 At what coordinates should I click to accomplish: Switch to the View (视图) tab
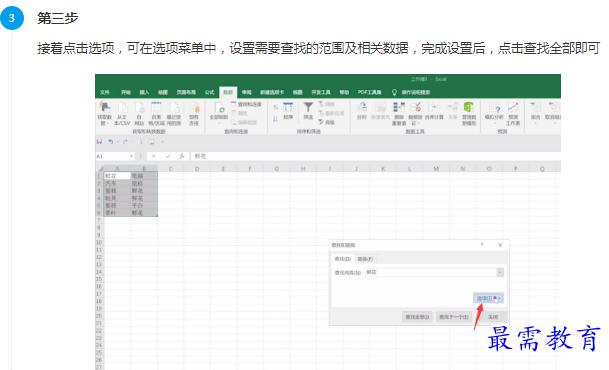[298, 92]
